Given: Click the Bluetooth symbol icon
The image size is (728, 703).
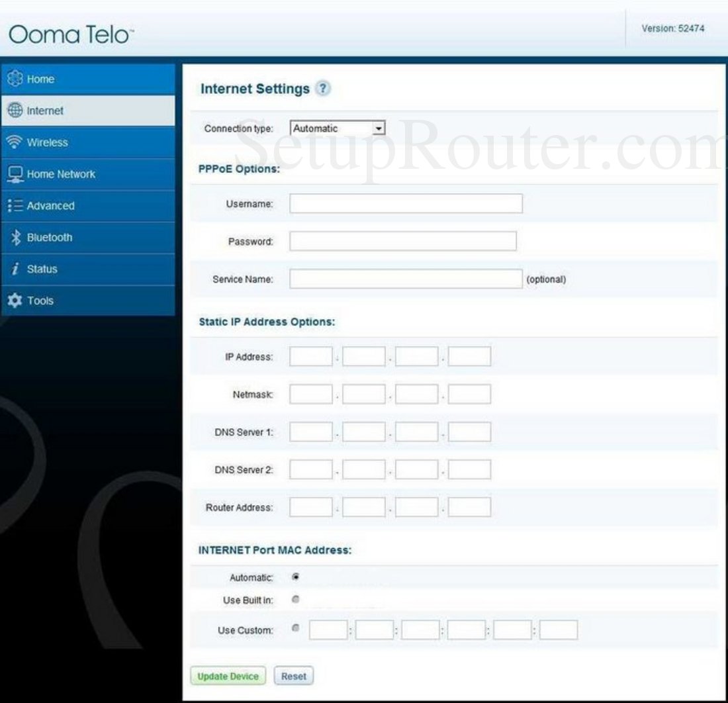Looking at the screenshot, I should [x=16, y=237].
